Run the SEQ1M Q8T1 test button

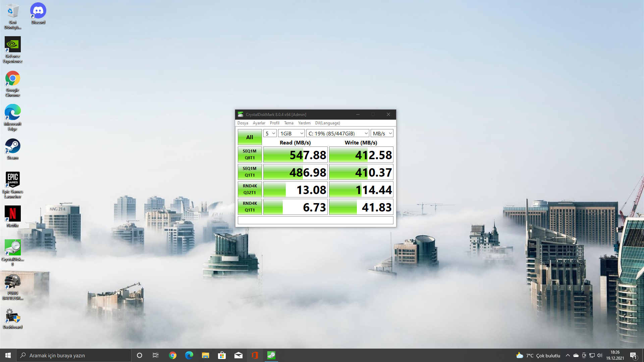pos(250,155)
